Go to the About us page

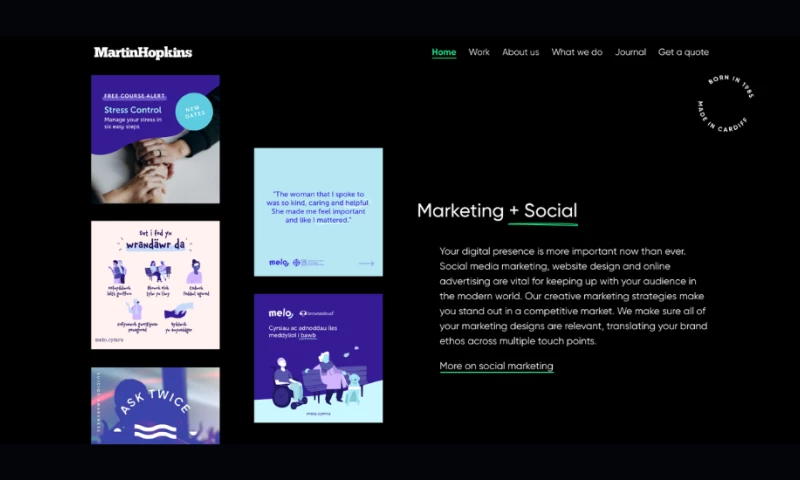click(520, 52)
